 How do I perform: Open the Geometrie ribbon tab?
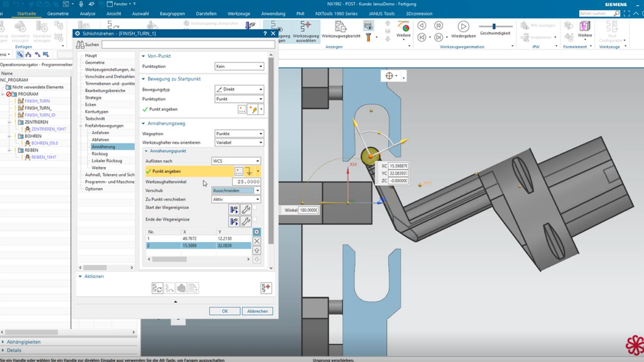tap(58, 14)
